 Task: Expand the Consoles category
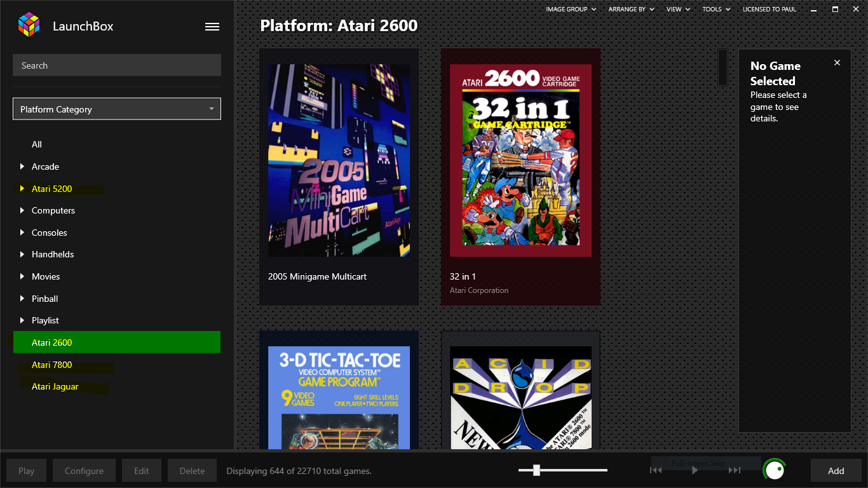[x=22, y=233]
